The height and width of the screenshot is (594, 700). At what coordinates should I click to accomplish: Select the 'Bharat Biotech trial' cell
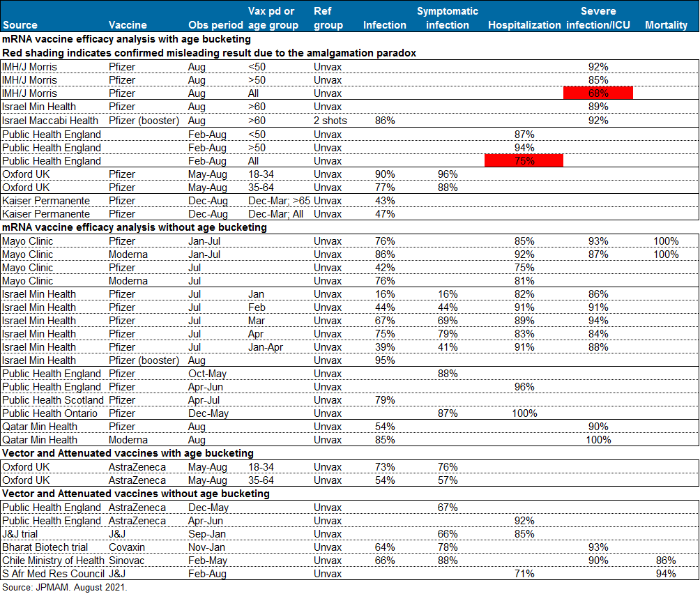[x=45, y=547]
